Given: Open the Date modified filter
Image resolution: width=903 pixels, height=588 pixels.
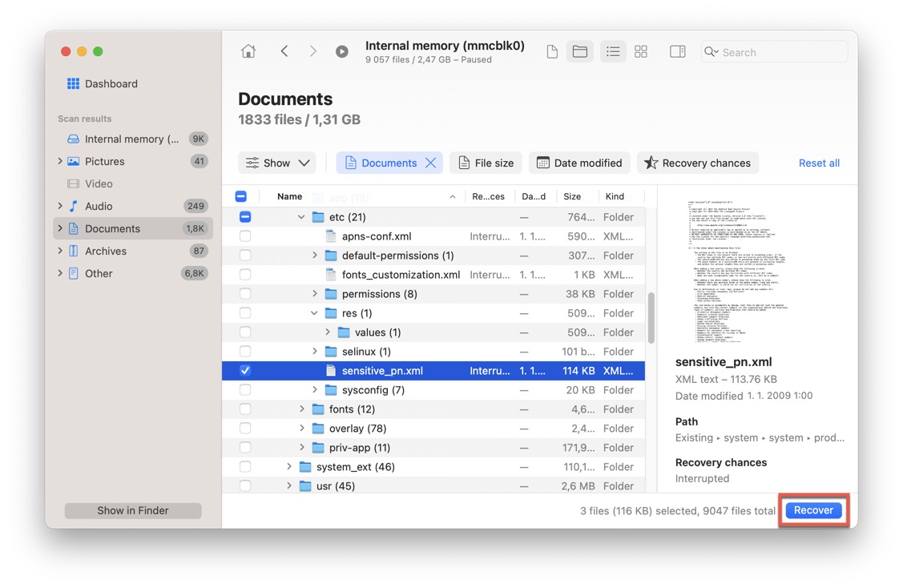Looking at the screenshot, I should (579, 163).
